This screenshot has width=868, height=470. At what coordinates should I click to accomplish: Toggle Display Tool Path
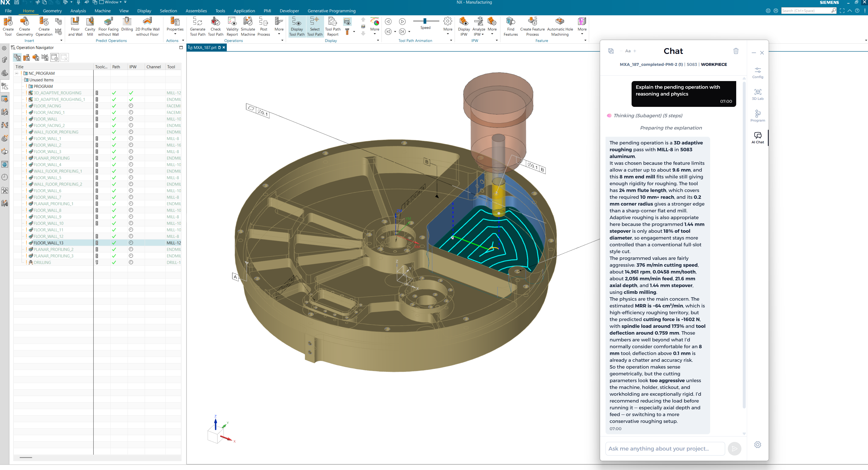[297, 26]
